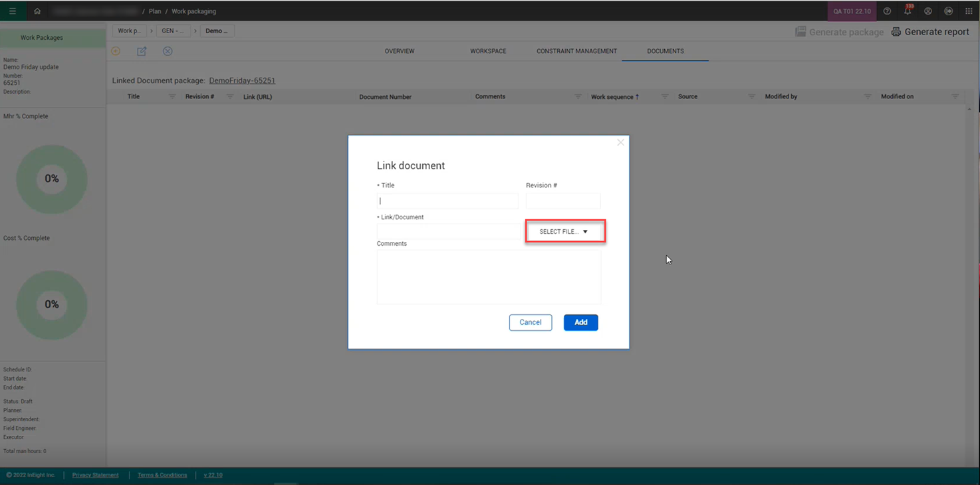Image resolution: width=980 pixels, height=485 pixels.
Task: Open the Privacy Statement link
Action: point(95,475)
